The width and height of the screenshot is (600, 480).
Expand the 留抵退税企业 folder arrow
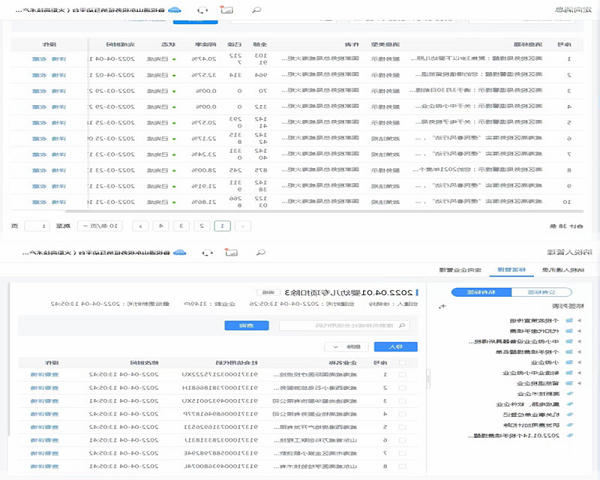pyautogui.click(x=579, y=383)
